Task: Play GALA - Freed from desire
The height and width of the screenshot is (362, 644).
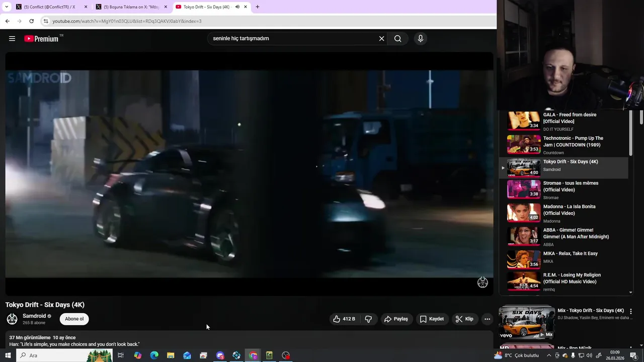Action: [x=563, y=121]
